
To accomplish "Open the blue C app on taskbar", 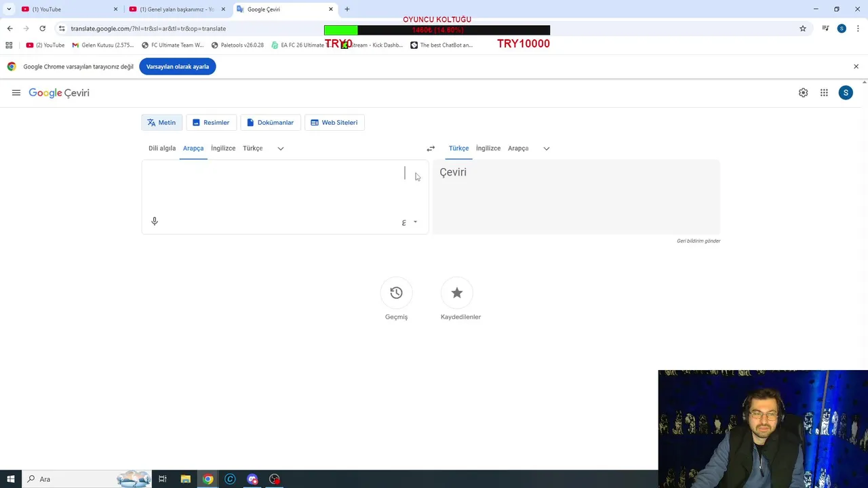I will tap(230, 479).
